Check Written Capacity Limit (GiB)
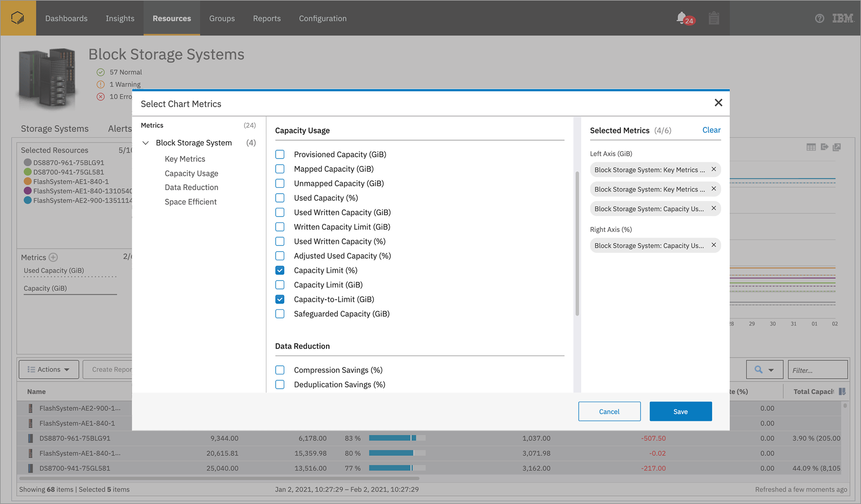Screen dimensions: 861x504 (280, 227)
